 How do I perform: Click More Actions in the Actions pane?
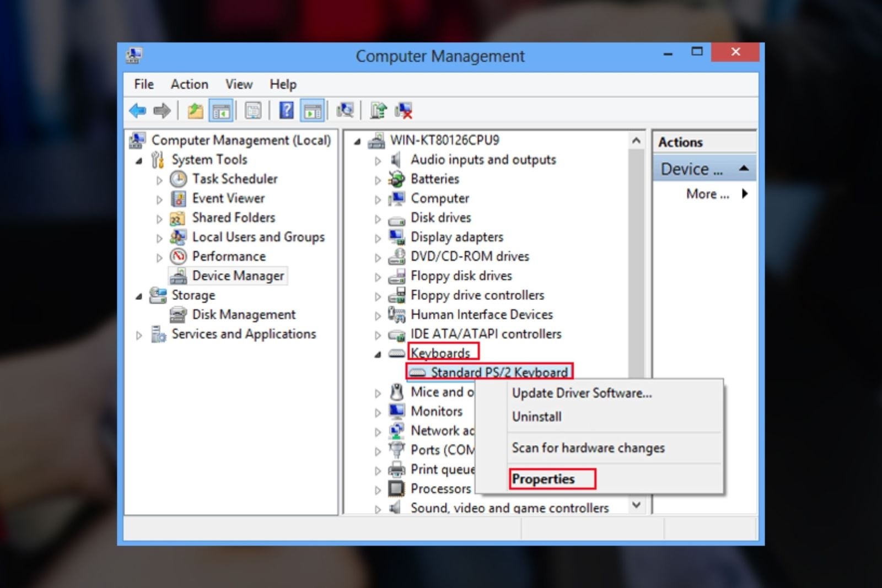[707, 194]
